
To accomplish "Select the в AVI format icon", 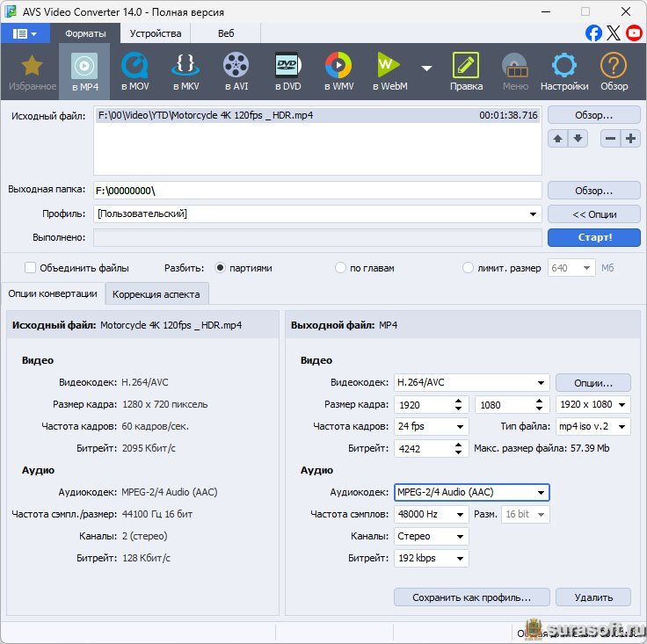I will click(x=236, y=72).
